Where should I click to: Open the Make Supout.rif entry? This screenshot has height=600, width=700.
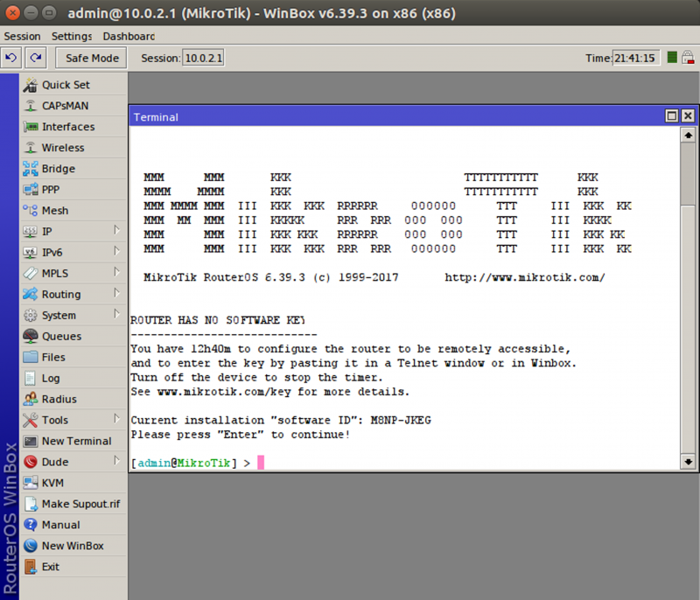point(73,504)
